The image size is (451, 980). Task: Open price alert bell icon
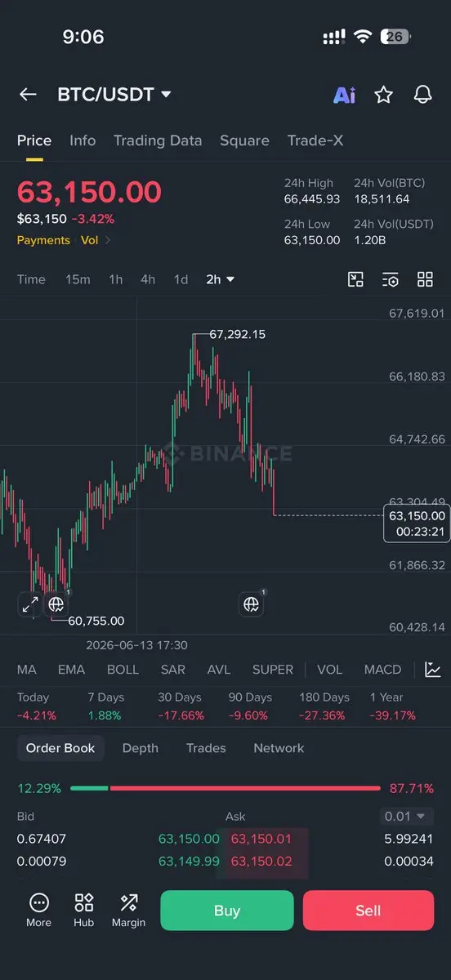click(422, 95)
